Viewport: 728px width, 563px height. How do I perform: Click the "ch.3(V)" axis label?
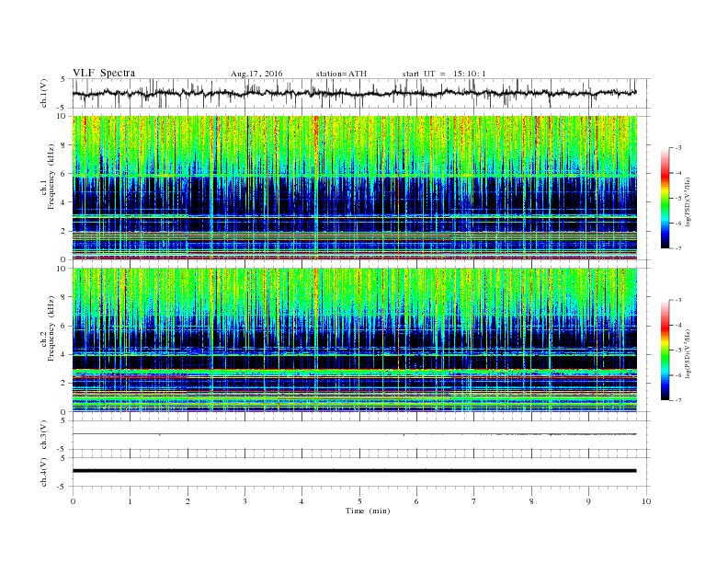coord(44,435)
